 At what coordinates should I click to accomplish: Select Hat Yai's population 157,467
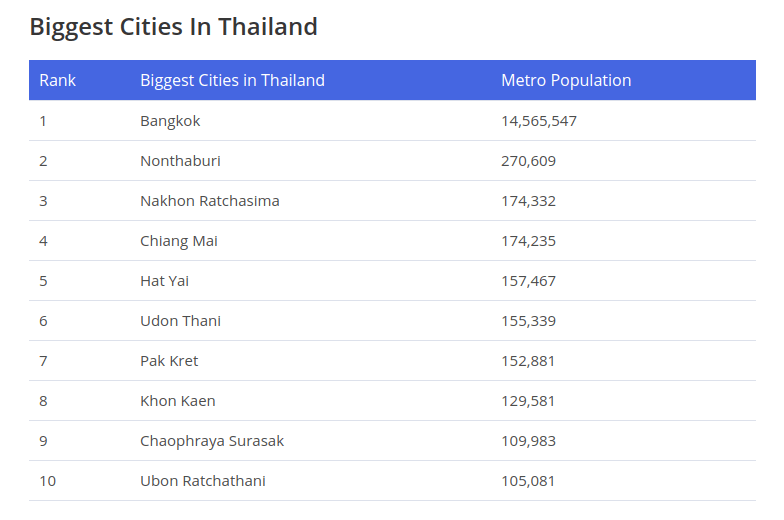pyautogui.click(x=528, y=281)
